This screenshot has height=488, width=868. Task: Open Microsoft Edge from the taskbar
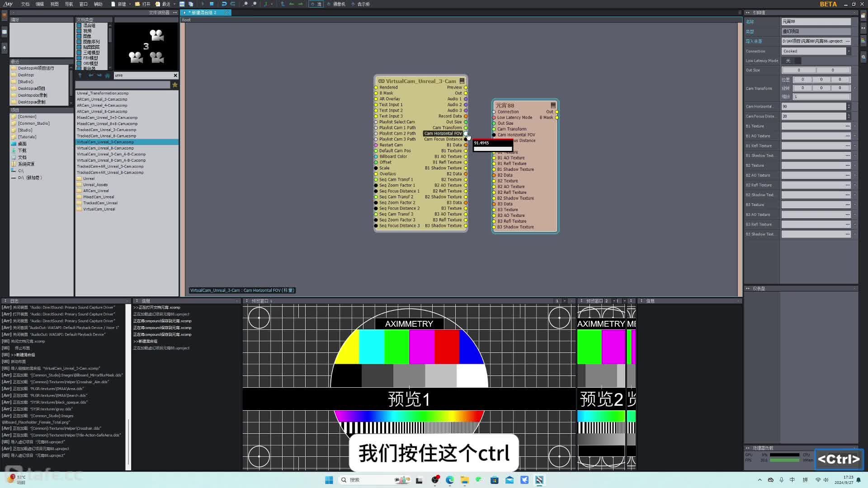click(x=450, y=480)
